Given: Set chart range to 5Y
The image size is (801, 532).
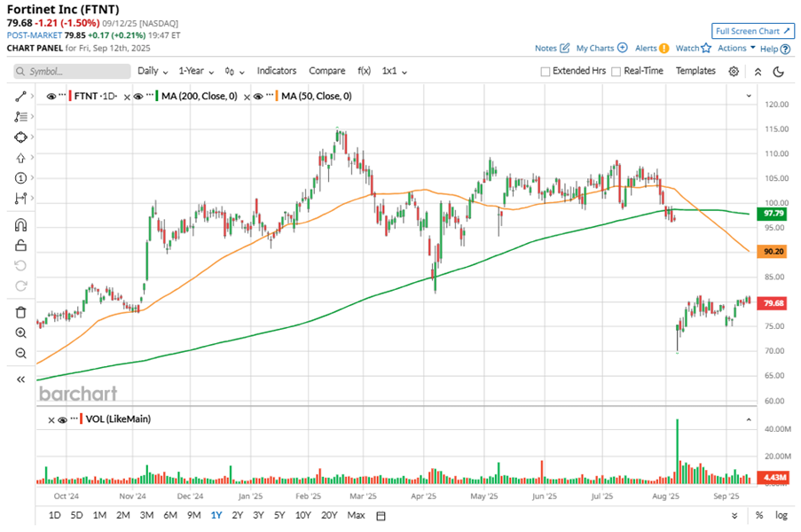Looking at the screenshot, I should [279, 516].
